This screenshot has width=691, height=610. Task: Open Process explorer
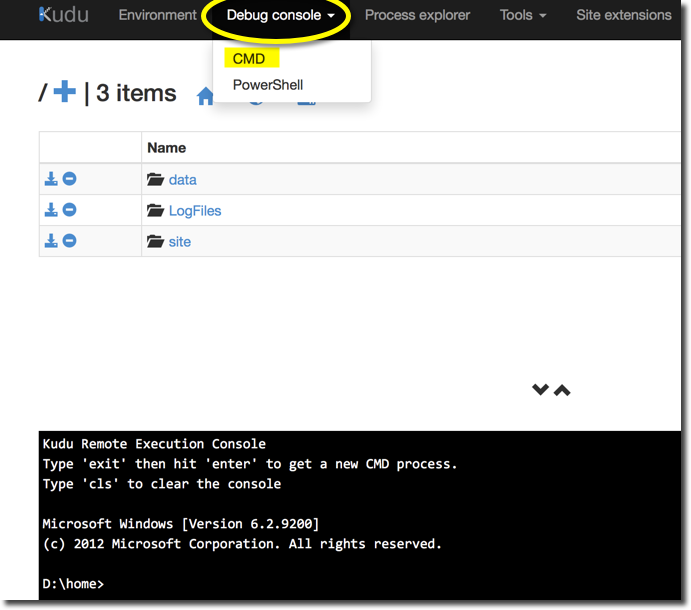[417, 15]
